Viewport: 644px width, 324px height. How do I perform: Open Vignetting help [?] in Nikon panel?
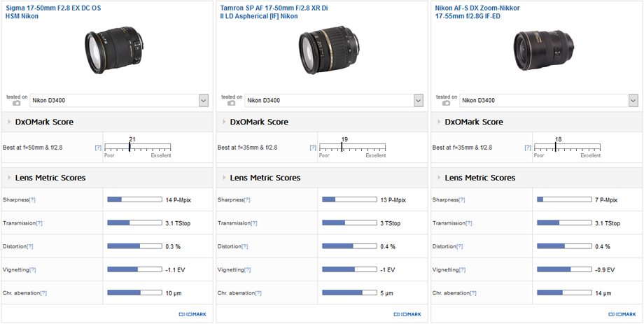[463, 270]
